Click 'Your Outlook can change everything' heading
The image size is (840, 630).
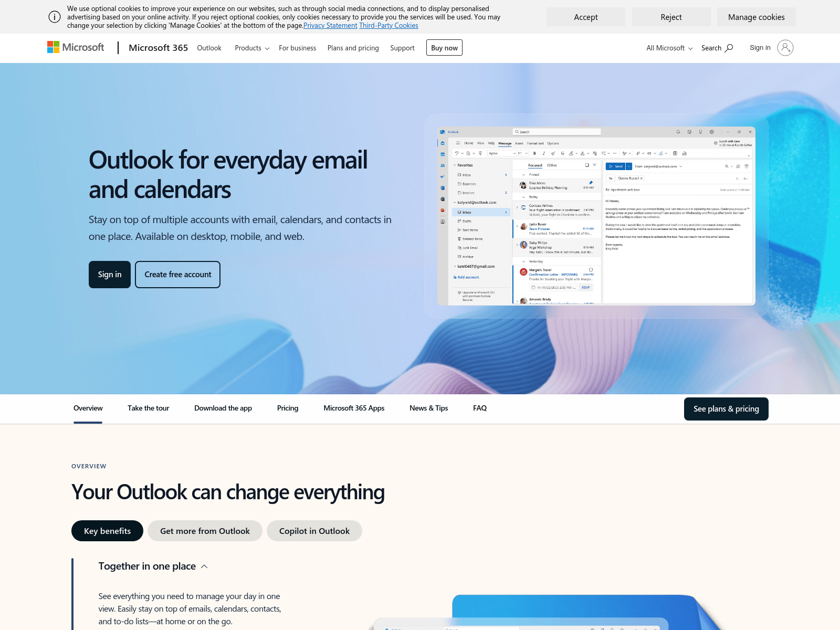(228, 492)
